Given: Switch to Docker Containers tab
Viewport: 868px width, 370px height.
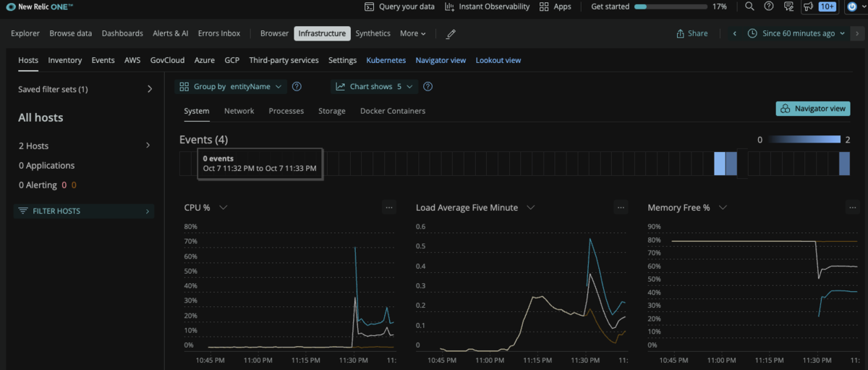Looking at the screenshot, I should [x=393, y=111].
